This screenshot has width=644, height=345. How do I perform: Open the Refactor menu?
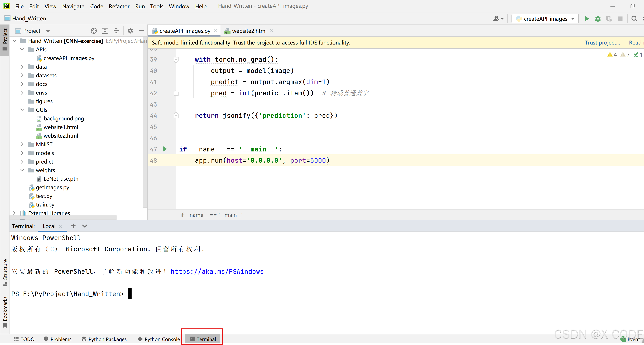(x=119, y=6)
